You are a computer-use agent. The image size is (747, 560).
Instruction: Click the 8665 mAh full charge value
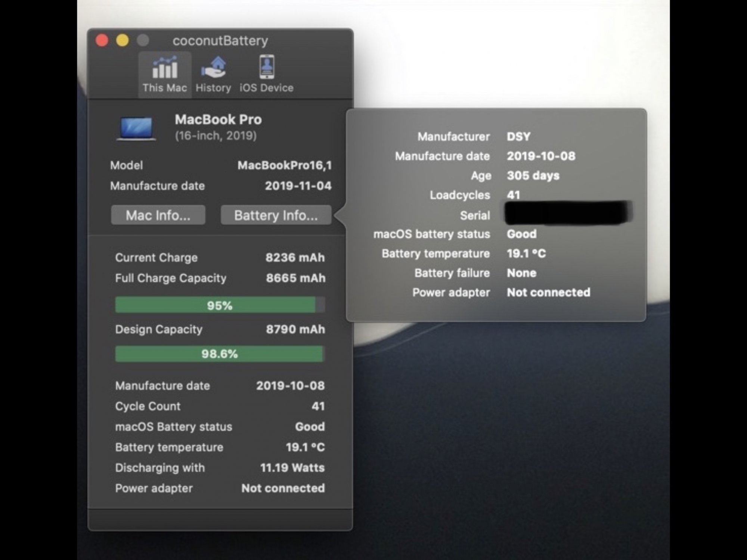point(295,278)
